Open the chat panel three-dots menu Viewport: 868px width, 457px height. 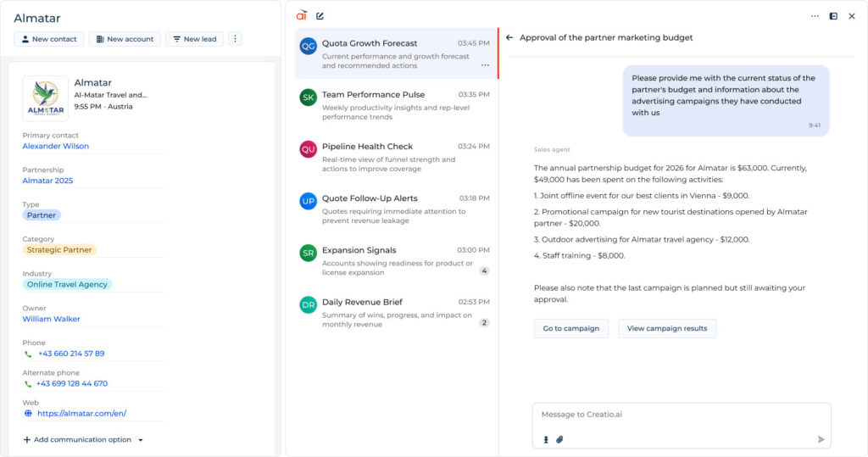pos(815,16)
